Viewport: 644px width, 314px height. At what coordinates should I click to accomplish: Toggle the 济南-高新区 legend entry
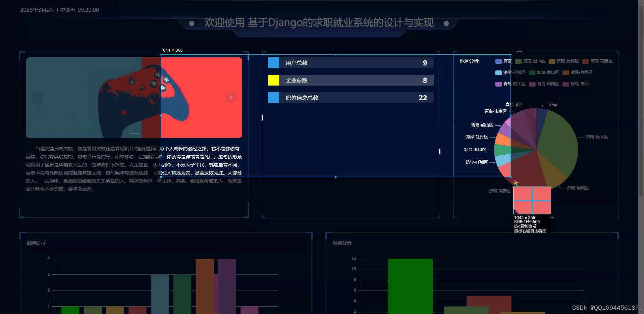[x=597, y=61]
